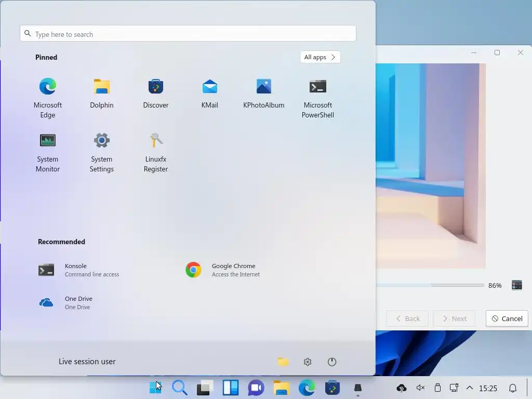Maximize the installer window
532x399 pixels.
coord(497,52)
